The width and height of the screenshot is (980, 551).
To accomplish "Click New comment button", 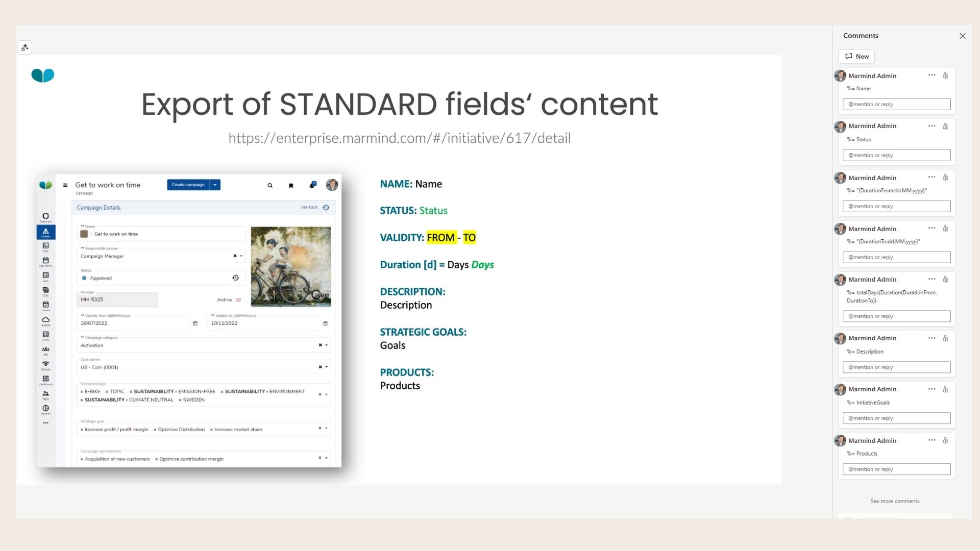I will coord(856,57).
